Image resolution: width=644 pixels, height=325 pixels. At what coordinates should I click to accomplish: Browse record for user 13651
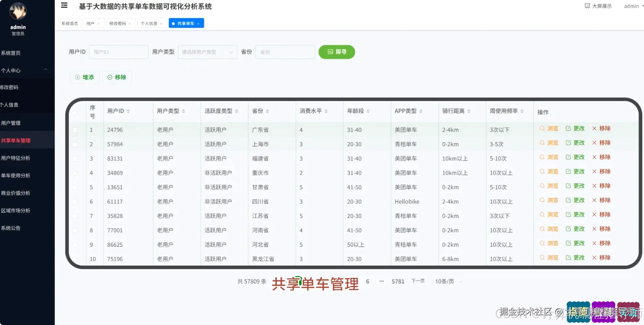point(549,186)
